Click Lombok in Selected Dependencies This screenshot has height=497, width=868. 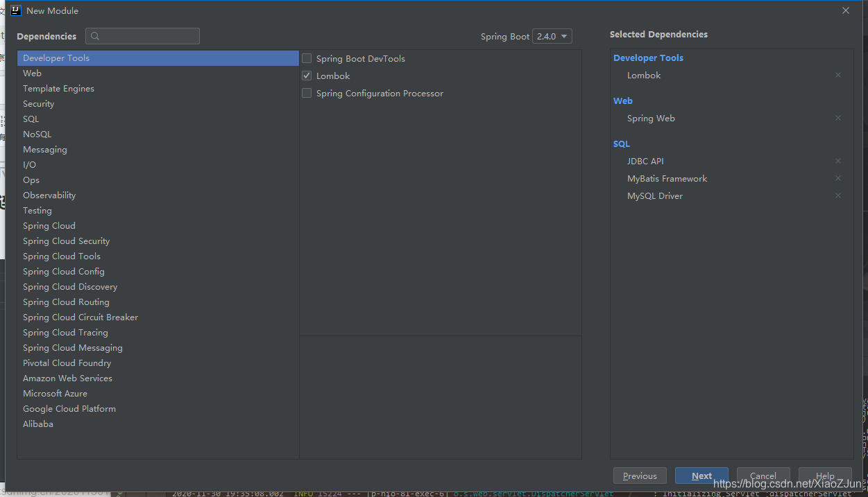tap(644, 75)
